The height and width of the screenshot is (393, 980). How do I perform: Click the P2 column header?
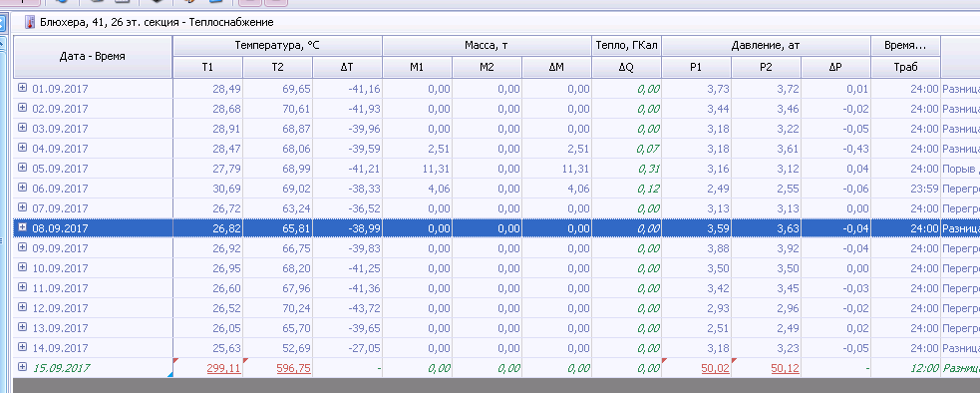[767, 68]
